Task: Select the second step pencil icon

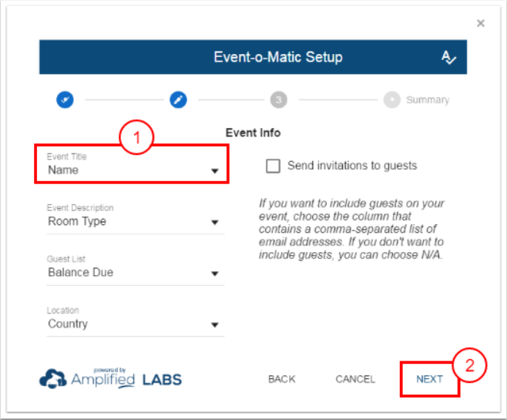Action: (178, 99)
